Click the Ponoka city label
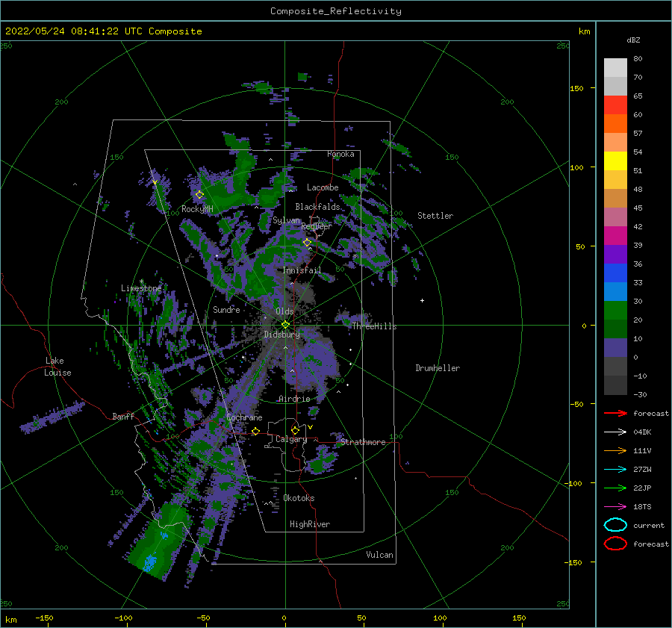The height and width of the screenshot is (628, 672). coord(340,154)
